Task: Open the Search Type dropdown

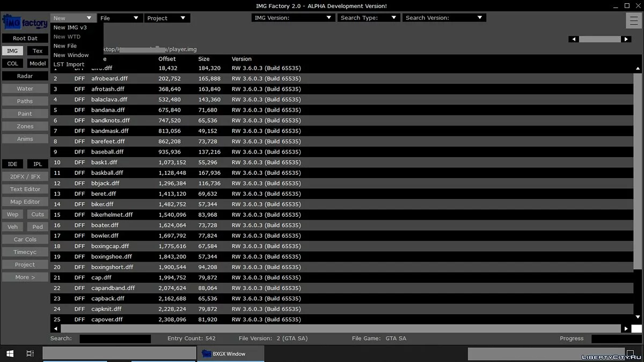Action: pyautogui.click(x=369, y=18)
